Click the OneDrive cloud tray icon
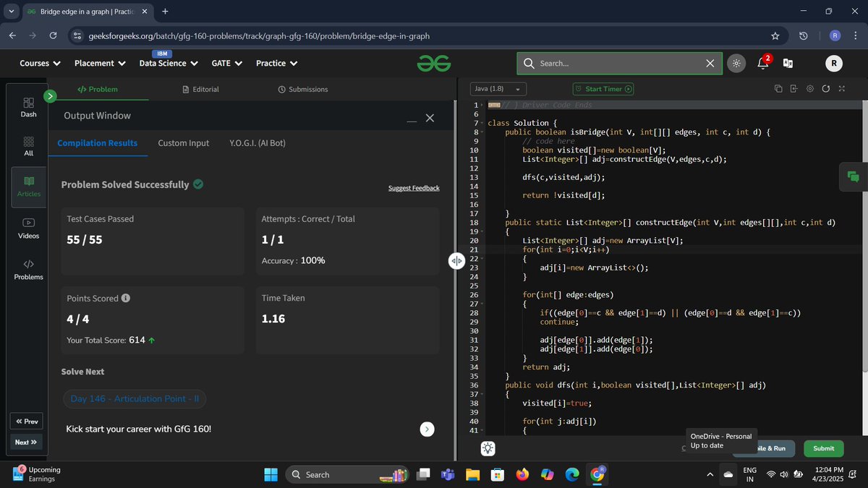Image resolution: width=868 pixels, height=488 pixels. click(x=727, y=474)
